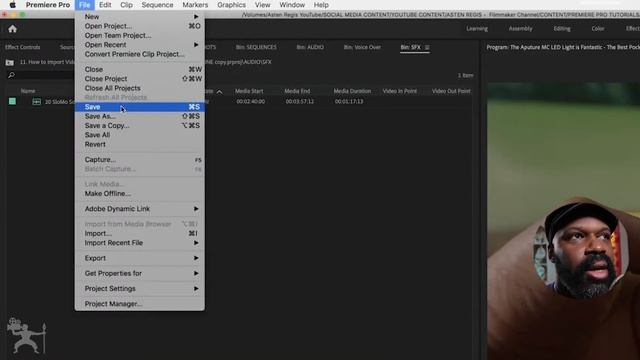Click the bin folder-up icon
Screen dimensions: 640x360
[10, 62]
